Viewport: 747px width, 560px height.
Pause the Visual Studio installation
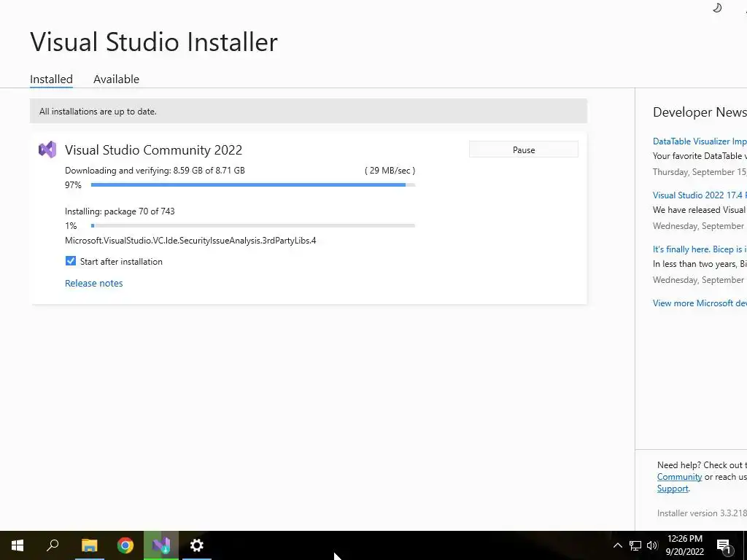point(524,149)
